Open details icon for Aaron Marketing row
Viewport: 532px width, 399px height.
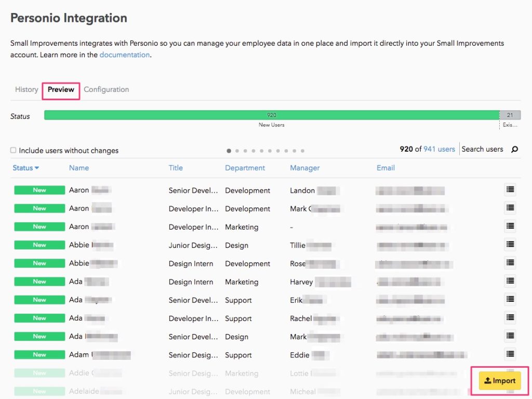pyautogui.click(x=510, y=227)
